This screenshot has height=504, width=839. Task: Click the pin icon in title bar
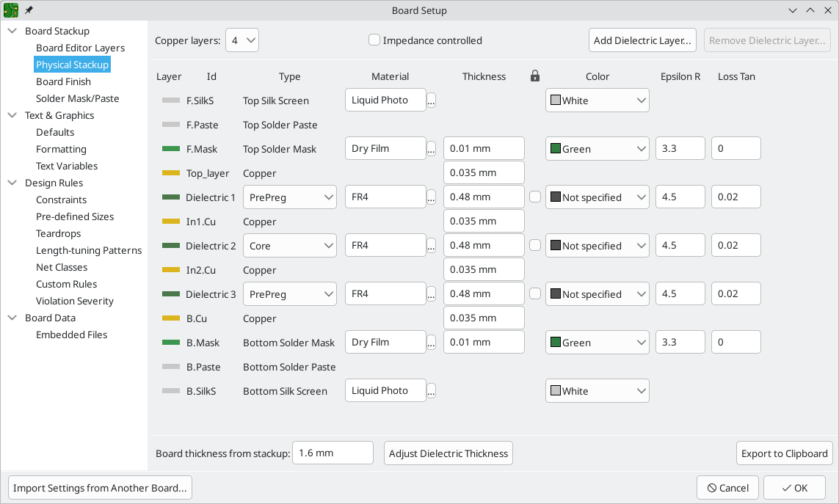click(x=29, y=10)
